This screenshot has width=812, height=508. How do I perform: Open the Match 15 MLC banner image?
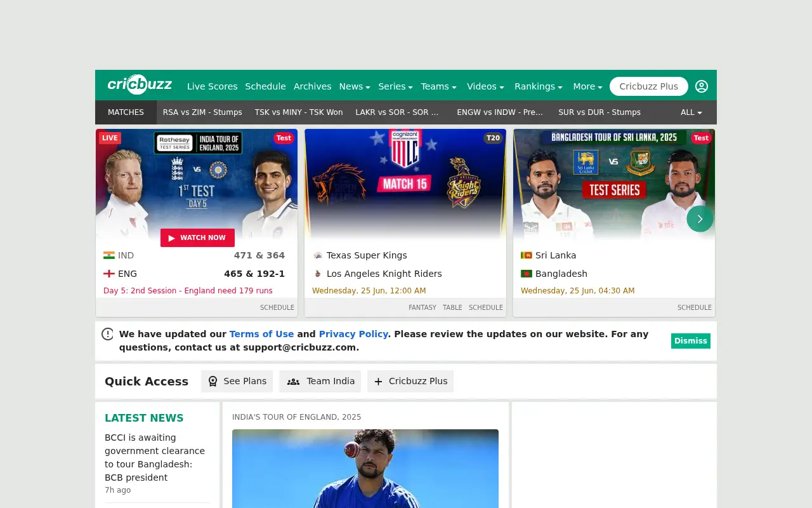[405, 184]
